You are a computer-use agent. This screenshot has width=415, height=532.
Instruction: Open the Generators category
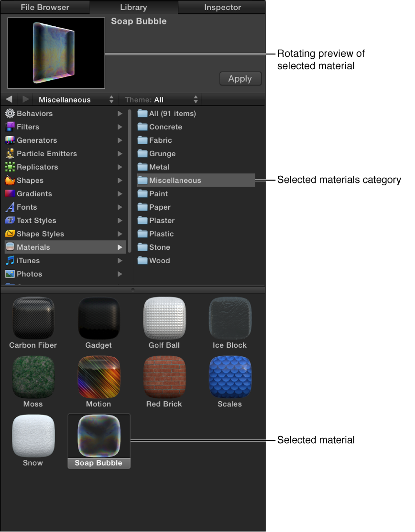10,140
